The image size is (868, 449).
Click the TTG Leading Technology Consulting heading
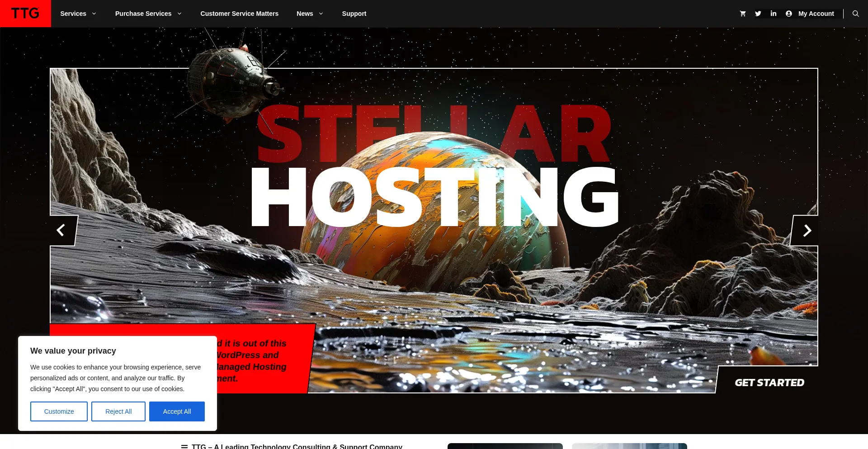tap(297, 446)
